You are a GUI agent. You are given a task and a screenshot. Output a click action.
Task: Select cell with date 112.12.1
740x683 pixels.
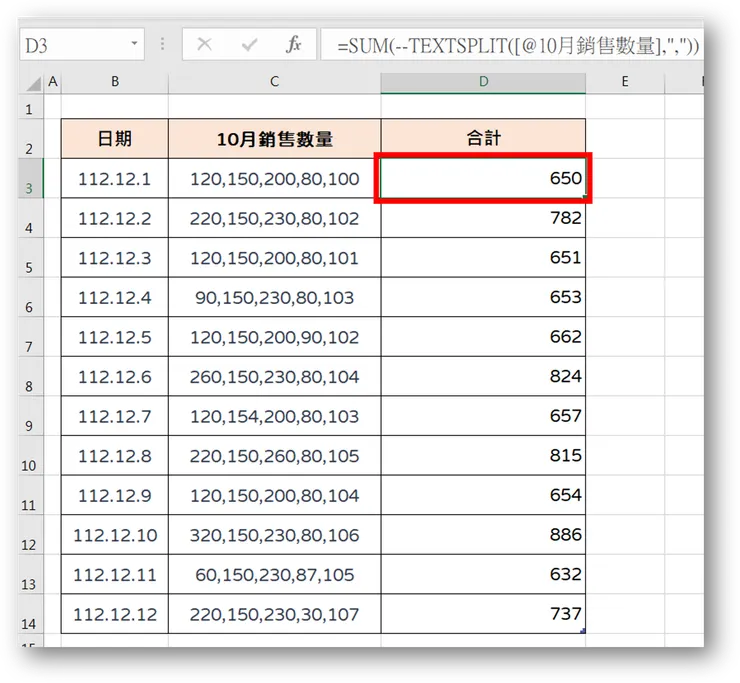pyautogui.click(x=115, y=178)
